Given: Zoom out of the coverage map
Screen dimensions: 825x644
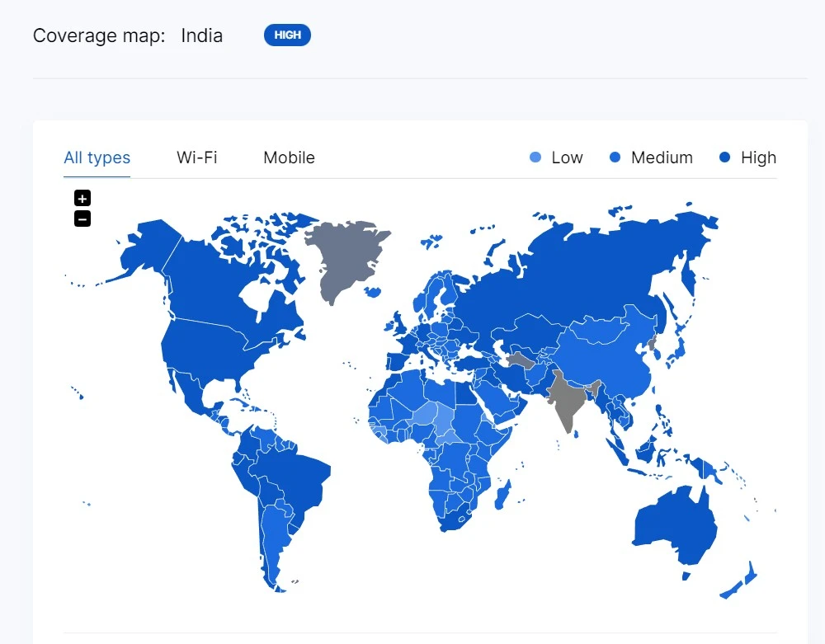Looking at the screenshot, I should point(82,219).
